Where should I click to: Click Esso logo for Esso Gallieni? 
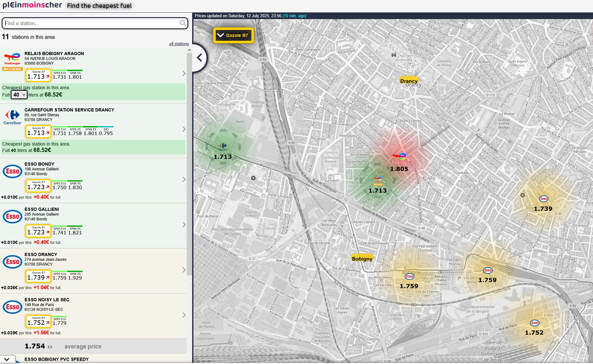[12, 217]
